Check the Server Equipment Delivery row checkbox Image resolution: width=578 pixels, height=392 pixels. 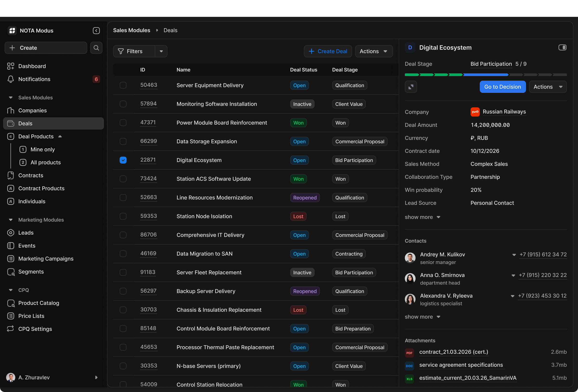click(x=123, y=85)
